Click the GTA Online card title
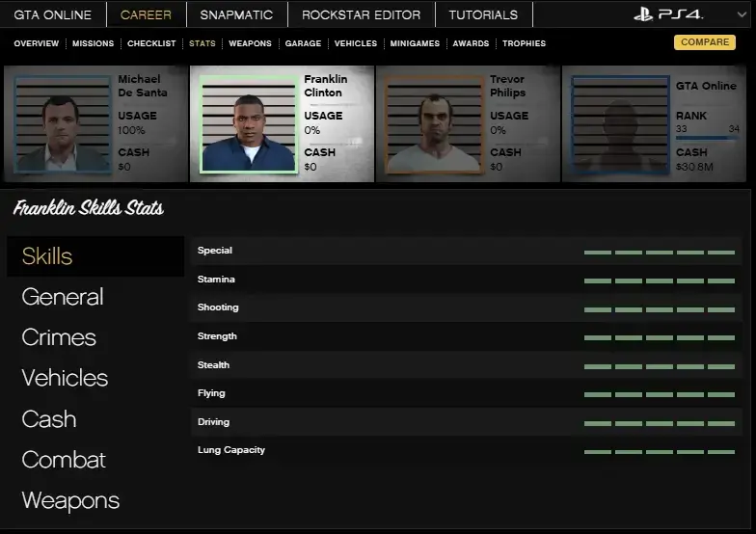 [706, 86]
